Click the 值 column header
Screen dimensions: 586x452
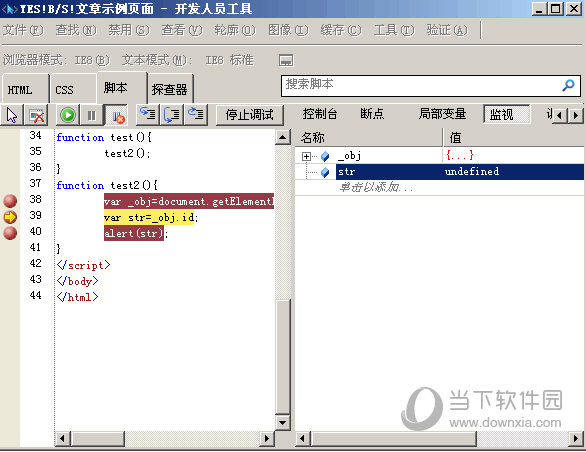514,138
